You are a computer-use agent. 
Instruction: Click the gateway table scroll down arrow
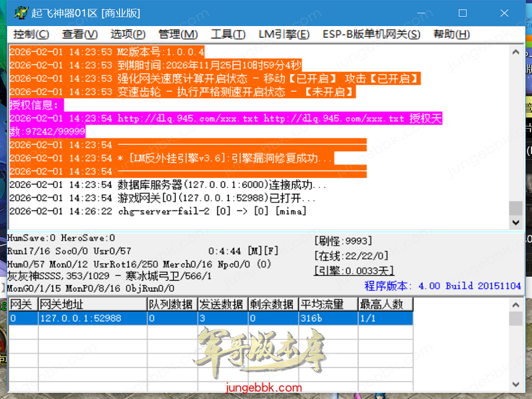point(515,384)
